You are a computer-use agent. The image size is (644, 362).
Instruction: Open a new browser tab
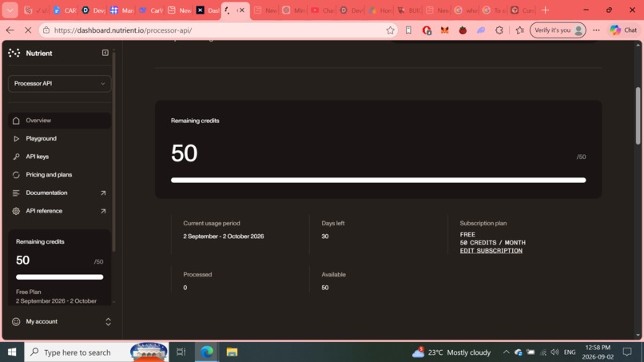[545, 10]
